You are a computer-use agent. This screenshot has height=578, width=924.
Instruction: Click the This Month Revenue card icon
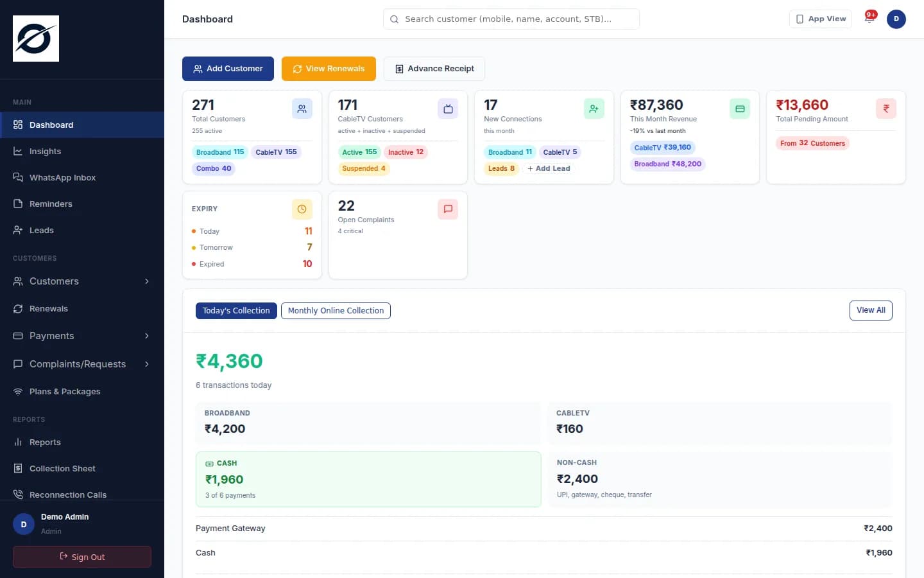click(740, 109)
